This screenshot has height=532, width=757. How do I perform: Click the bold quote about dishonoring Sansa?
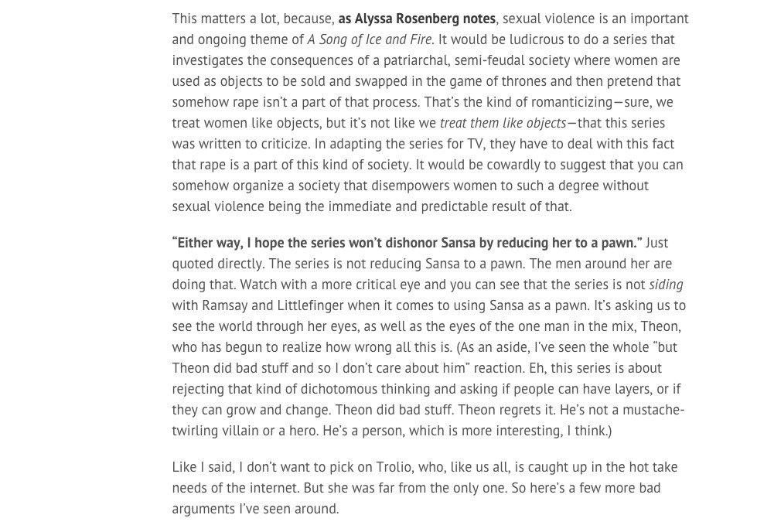[x=407, y=243]
